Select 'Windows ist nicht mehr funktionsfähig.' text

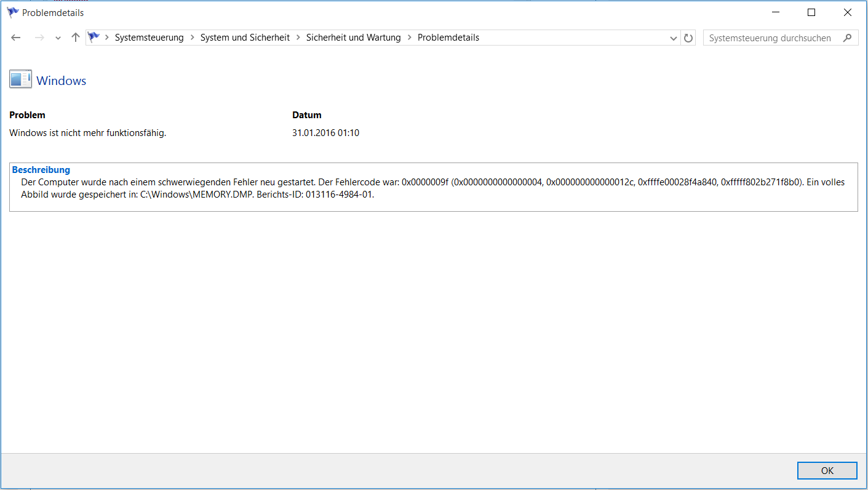pyautogui.click(x=88, y=133)
